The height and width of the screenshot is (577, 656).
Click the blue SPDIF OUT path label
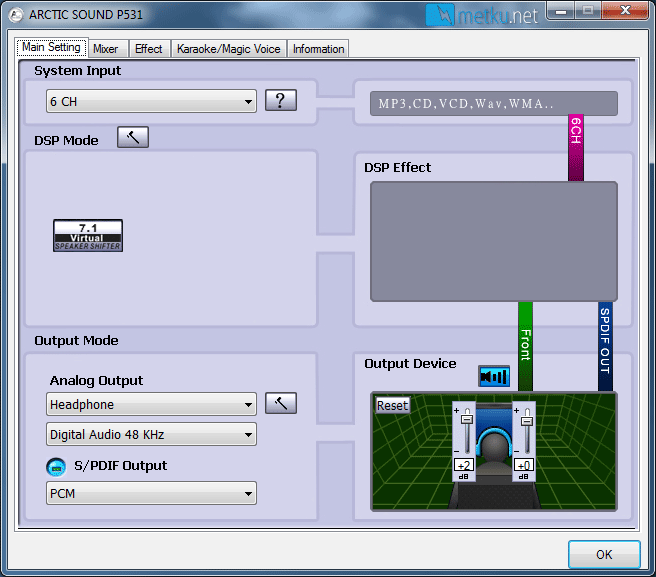click(605, 346)
